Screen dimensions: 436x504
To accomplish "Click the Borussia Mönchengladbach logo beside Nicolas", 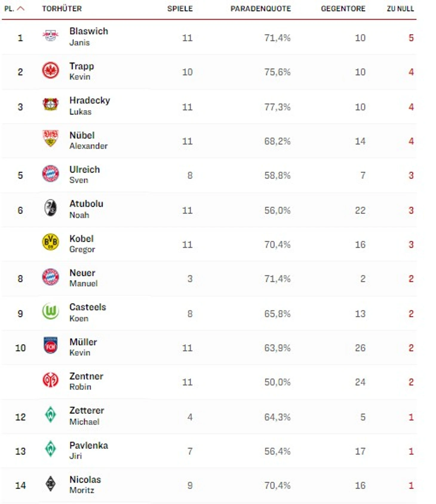I will coord(50,483).
